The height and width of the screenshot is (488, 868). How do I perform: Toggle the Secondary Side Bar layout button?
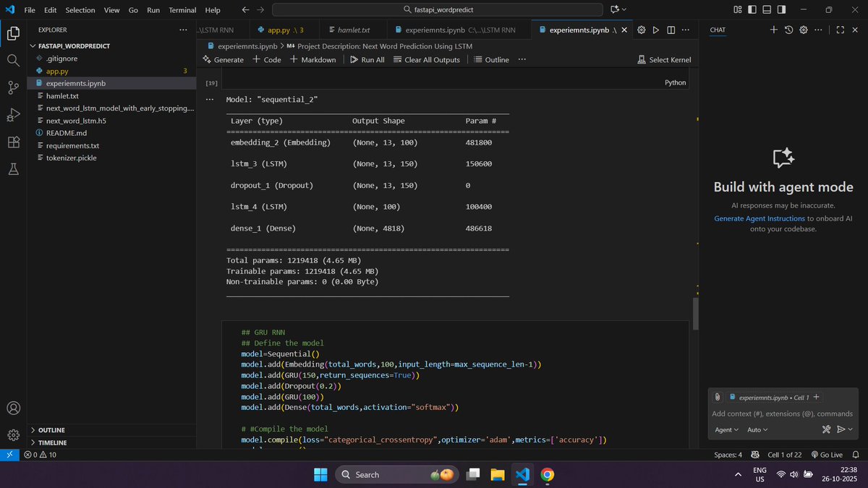[x=781, y=10]
